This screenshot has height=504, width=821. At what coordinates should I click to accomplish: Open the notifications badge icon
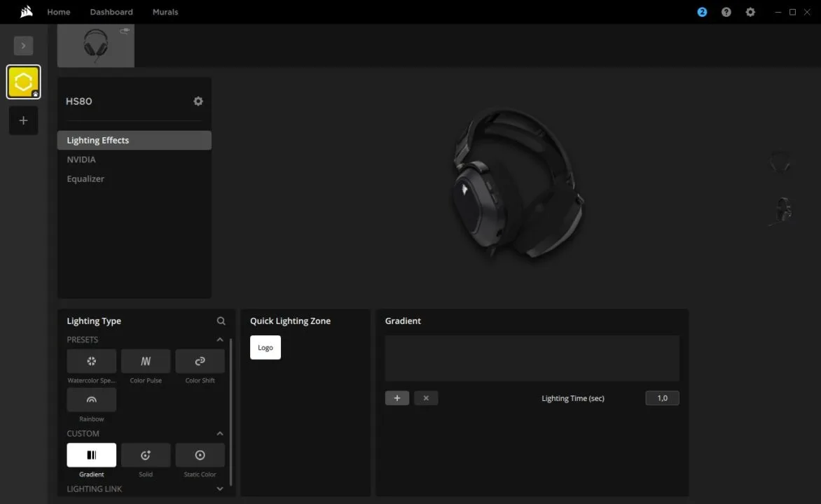click(702, 12)
